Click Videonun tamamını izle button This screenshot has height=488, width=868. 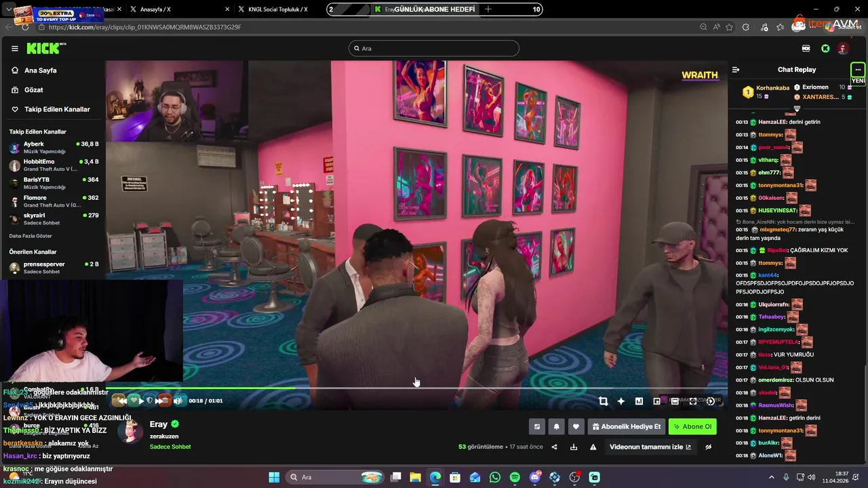tap(650, 447)
